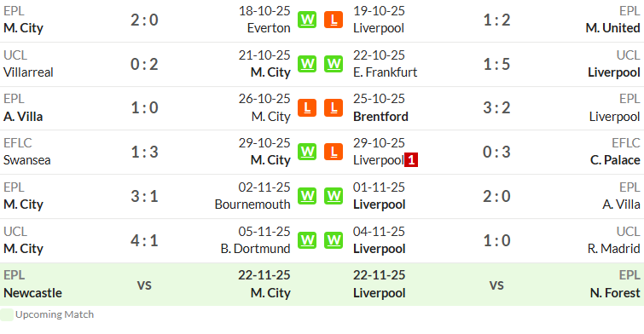644x334 pixels.
Task: Click the 1:5 score for E. Frankfurt vs Liverpool
Action: pos(496,64)
